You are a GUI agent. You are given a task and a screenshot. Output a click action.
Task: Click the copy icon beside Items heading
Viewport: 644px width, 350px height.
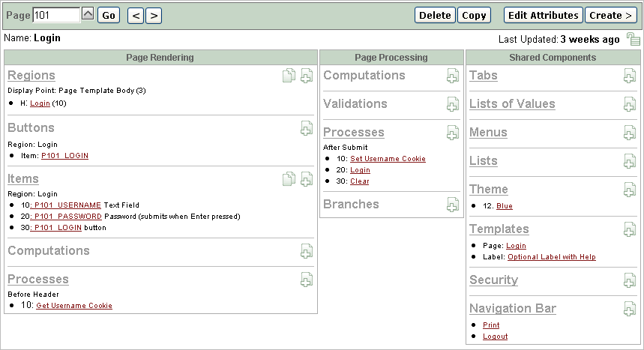tap(289, 179)
